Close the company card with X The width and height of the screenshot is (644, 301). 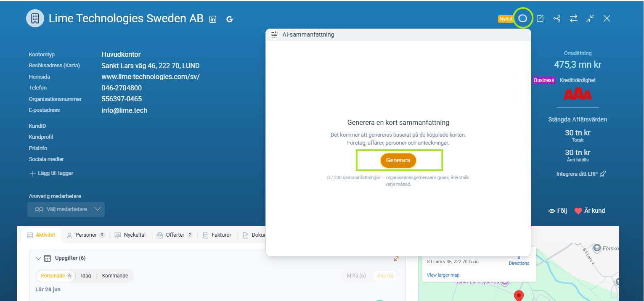(607, 18)
